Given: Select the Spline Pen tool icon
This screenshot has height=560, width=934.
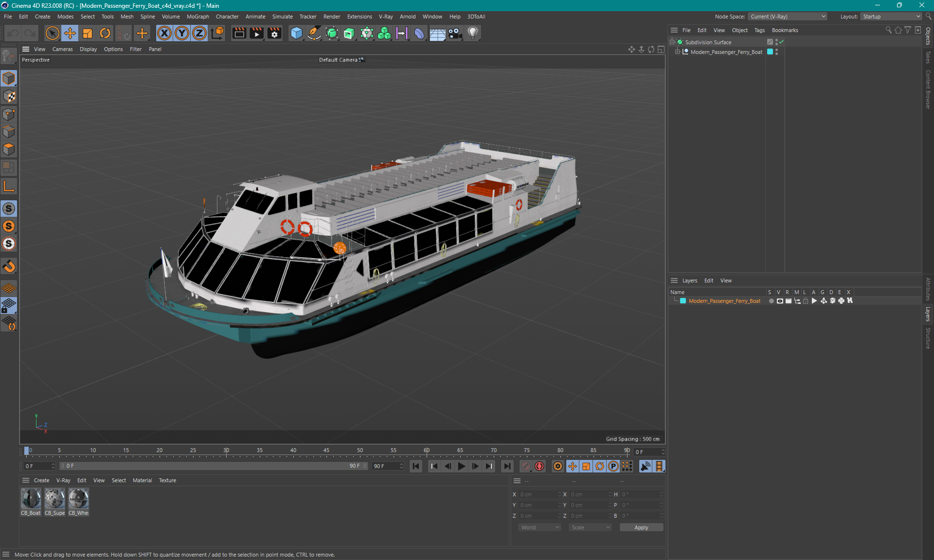Looking at the screenshot, I should (x=314, y=33).
